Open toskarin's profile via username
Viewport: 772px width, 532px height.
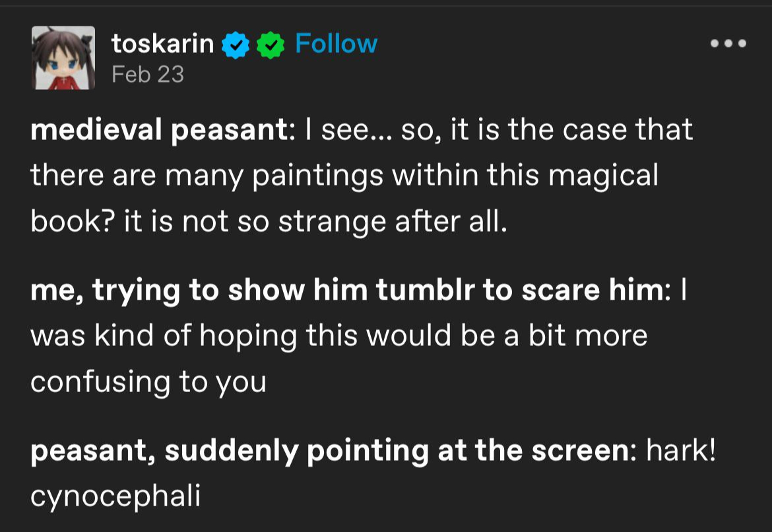click(162, 44)
